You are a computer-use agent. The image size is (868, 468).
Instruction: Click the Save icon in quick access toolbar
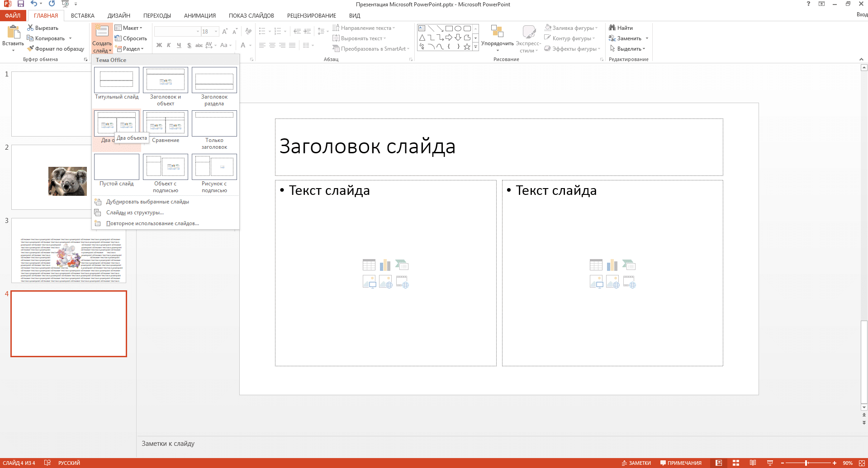click(x=21, y=4)
